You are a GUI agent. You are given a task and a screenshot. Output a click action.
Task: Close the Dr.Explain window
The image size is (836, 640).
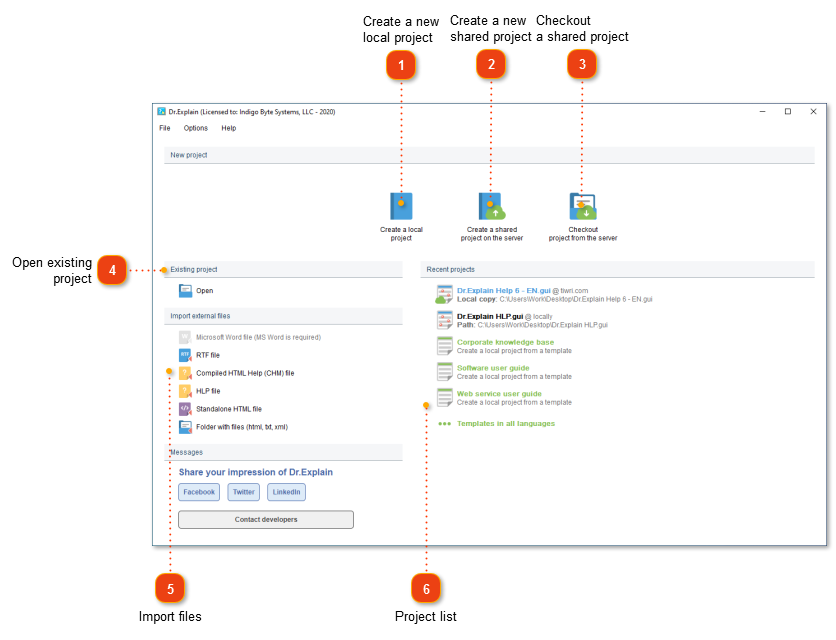click(813, 111)
